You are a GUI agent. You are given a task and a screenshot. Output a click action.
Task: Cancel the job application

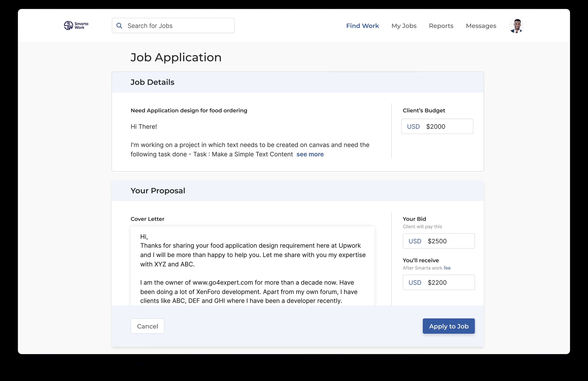pyautogui.click(x=147, y=326)
